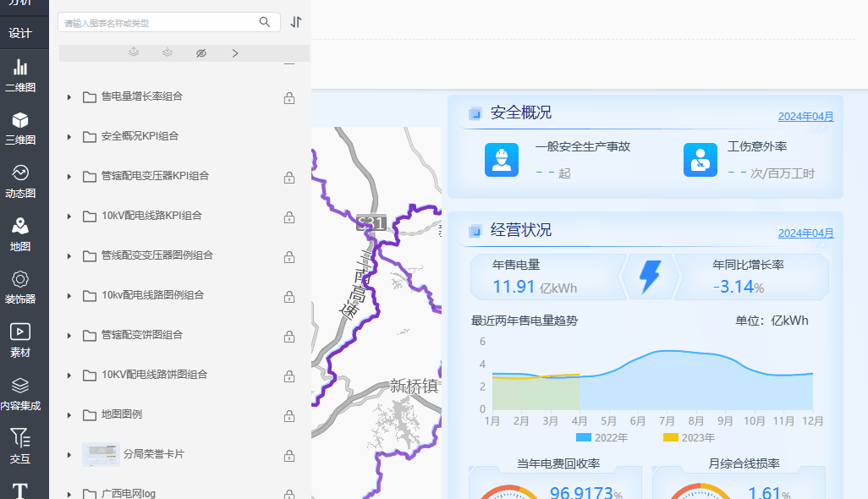Image resolution: width=868 pixels, height=499 pixels.
Task: Open the 地图 map components
Action: (20, 234)
